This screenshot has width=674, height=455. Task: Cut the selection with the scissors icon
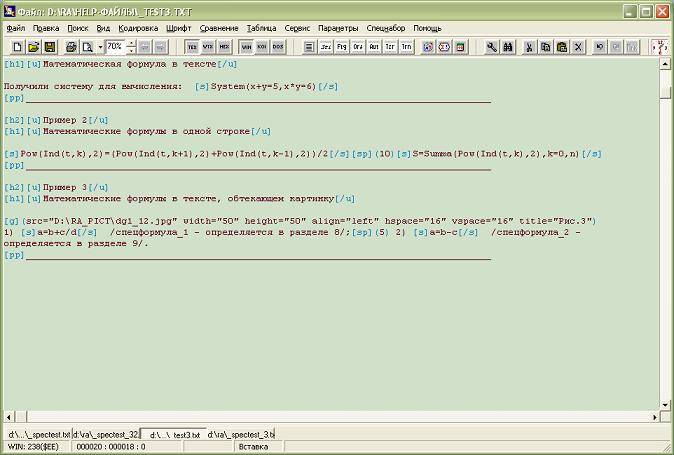click(x=530, y=47)
